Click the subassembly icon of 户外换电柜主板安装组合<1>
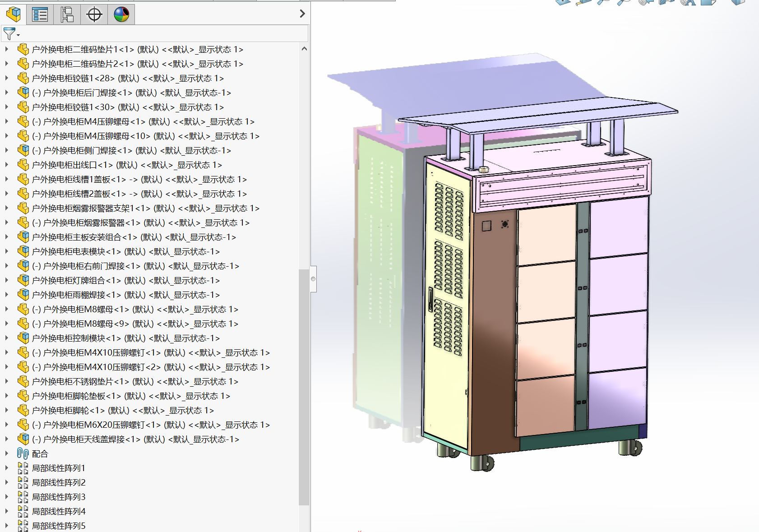The image size is (759, 532). [x=23, y=237]
